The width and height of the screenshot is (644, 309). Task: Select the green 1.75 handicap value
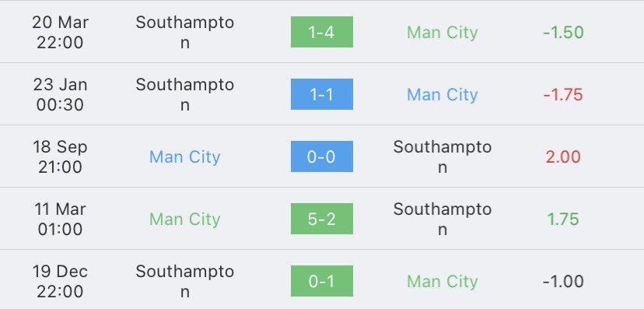pyautogui.click(x=563, y=219)
